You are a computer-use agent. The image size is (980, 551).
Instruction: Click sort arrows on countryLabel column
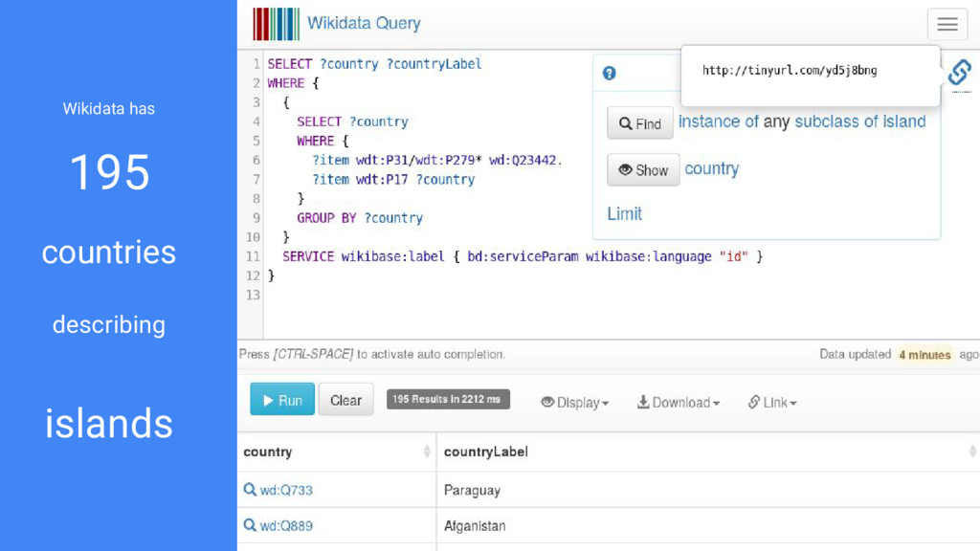pos(972,452)
